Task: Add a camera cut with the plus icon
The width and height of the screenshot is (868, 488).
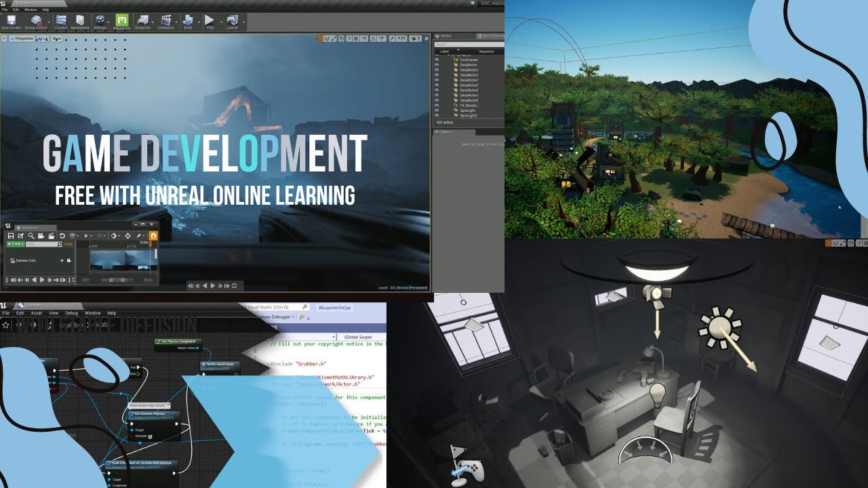Action: click(62, 260)
